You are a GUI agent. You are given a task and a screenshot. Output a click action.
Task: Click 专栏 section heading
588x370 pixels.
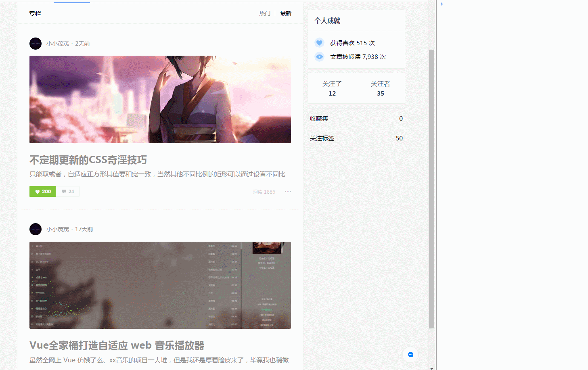point(35,13)
